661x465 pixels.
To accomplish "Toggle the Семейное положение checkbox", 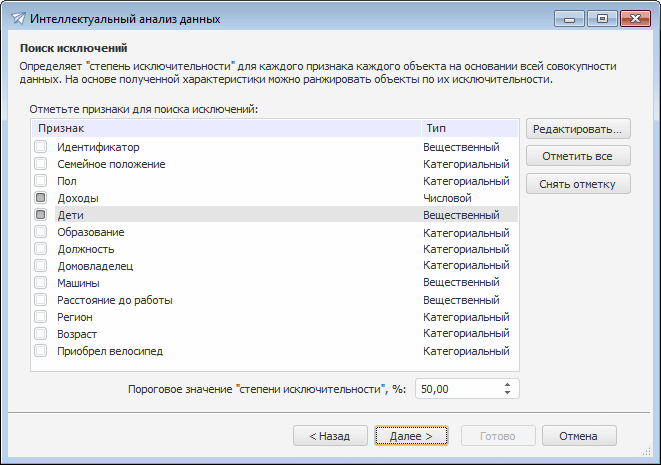I will [41, 164].
